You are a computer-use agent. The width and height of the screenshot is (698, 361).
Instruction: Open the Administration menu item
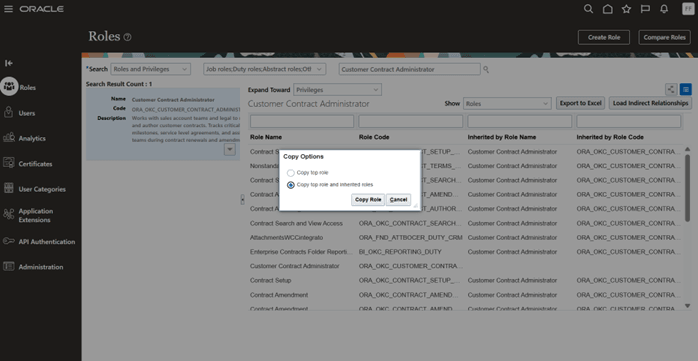click(41, 267)
